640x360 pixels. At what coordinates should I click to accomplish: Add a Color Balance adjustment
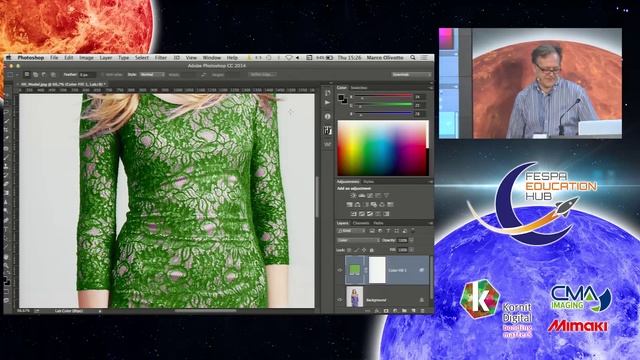pyautogui.click(x=358, y=204)
